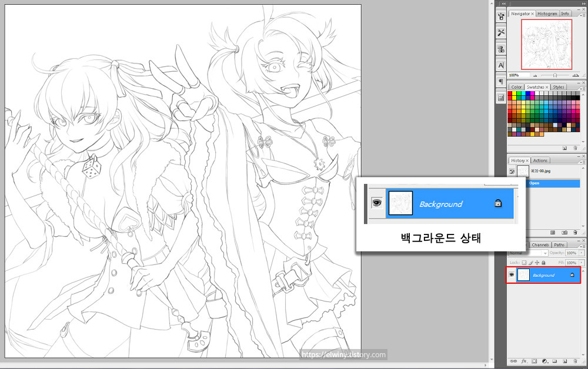Switch to the Paths tab
588x369 pixels.
pos(559,244)
